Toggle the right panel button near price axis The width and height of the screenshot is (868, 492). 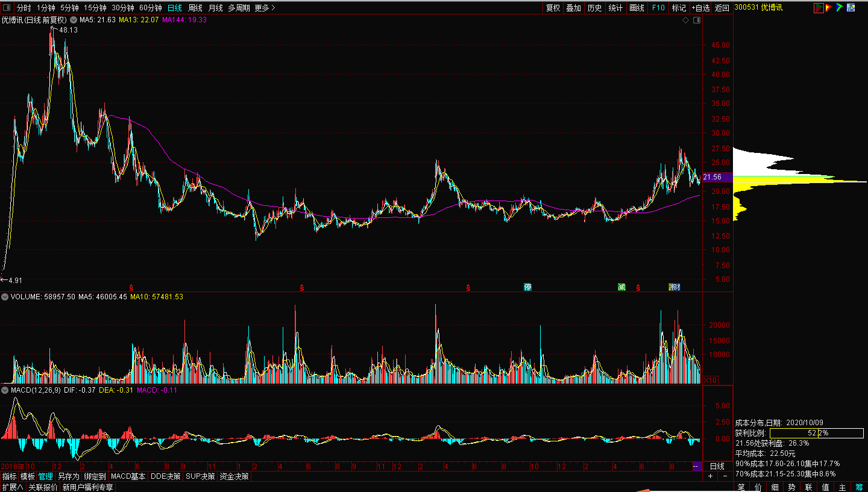click(x=697, y=20)
